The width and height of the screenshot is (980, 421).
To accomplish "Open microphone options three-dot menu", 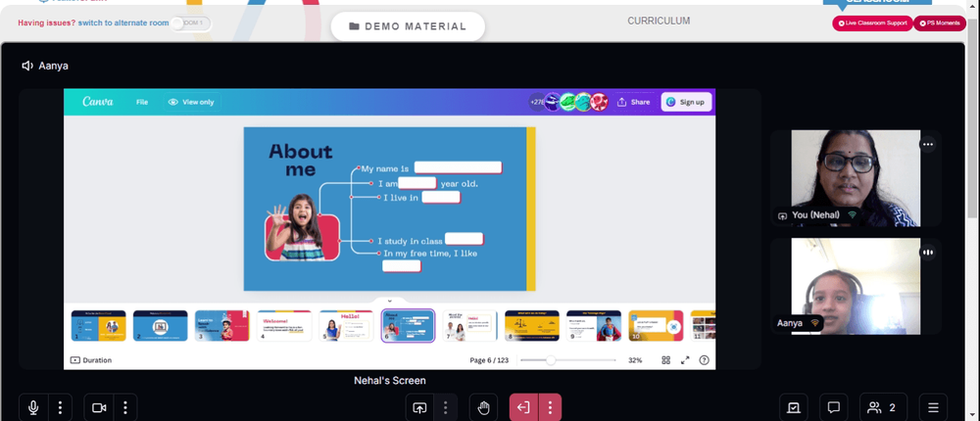I will pos(60,408).
